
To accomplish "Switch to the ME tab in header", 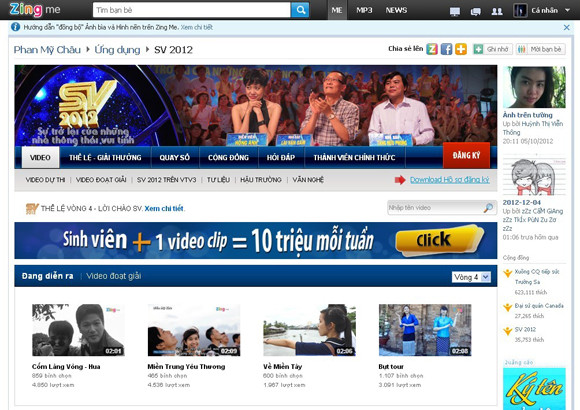I will [x=337, y=10].
